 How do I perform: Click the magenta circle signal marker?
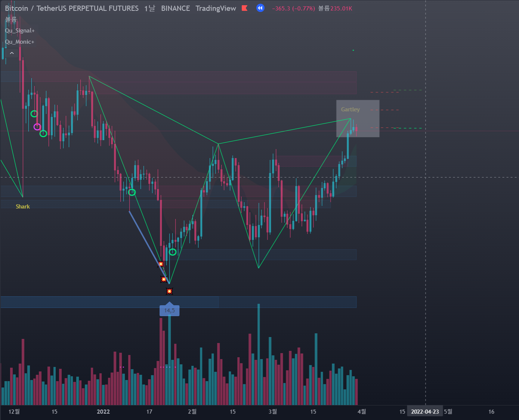coord(37,127)
